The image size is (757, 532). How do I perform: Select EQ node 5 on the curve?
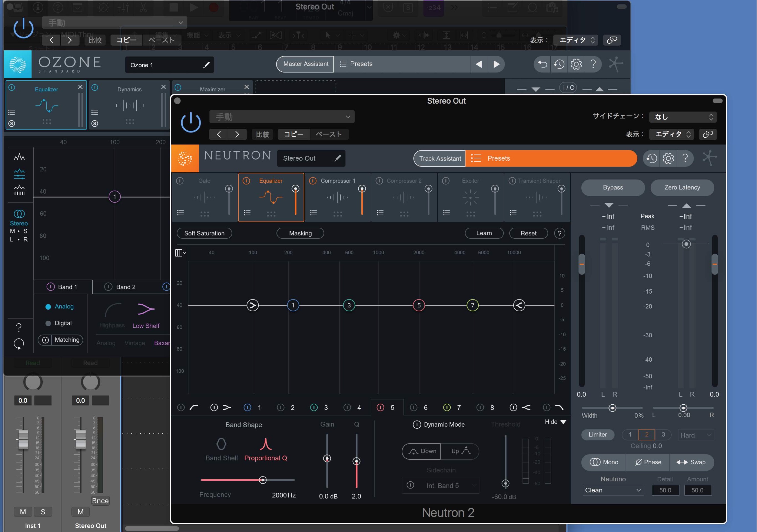click(419, 305)
